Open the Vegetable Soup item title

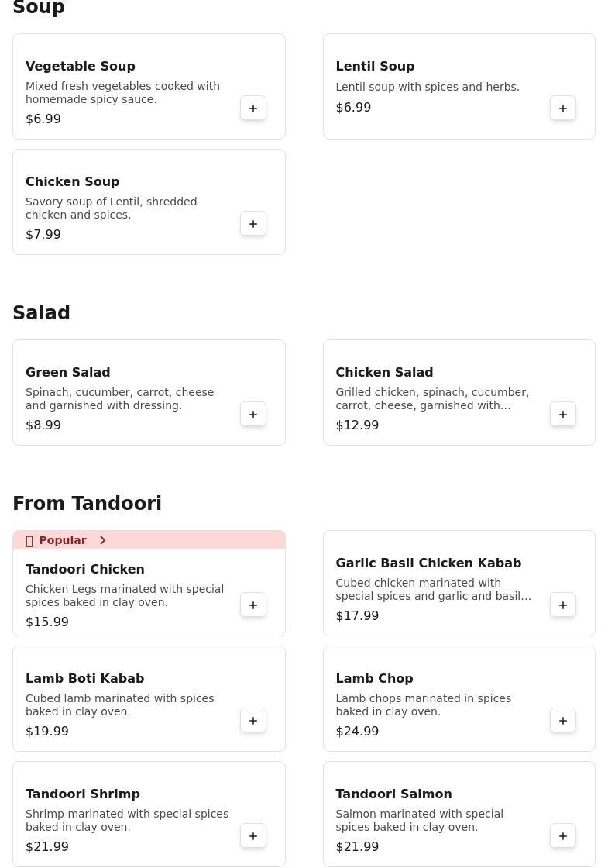pyautogui.click(x=81, y=66)
